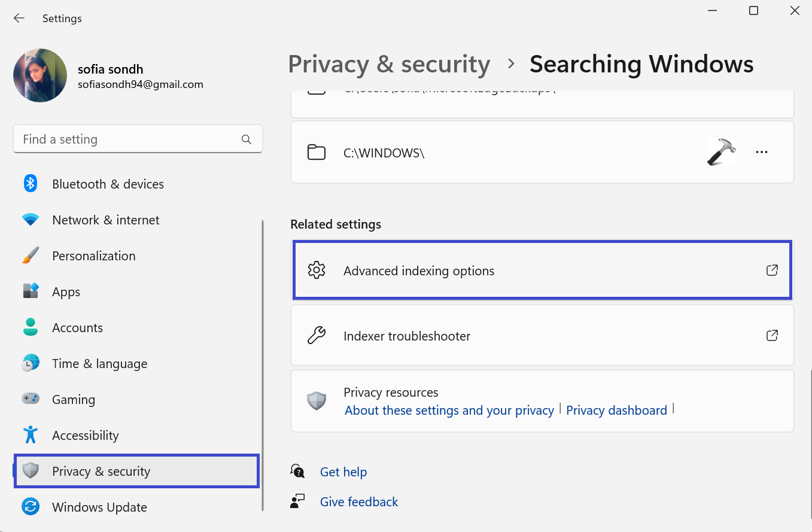
Task: Open external link icon for Indexer troubleshooter
Action: (772, 335)
